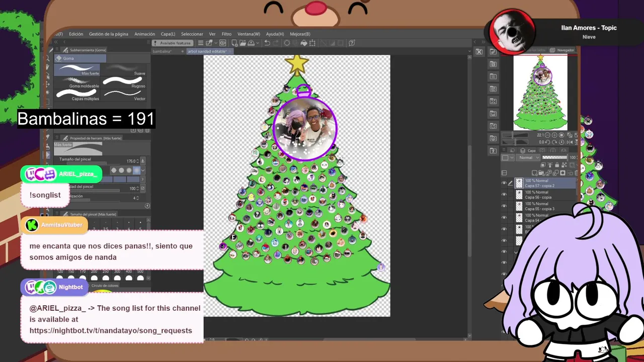The height and width of the screenshot is (362, 644).
Task: Click the rotate left navigator icon
Action: point(547,142)
